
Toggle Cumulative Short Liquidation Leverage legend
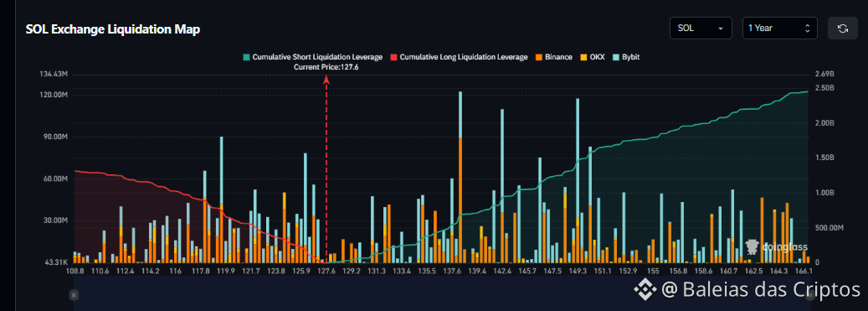point(313,57)
